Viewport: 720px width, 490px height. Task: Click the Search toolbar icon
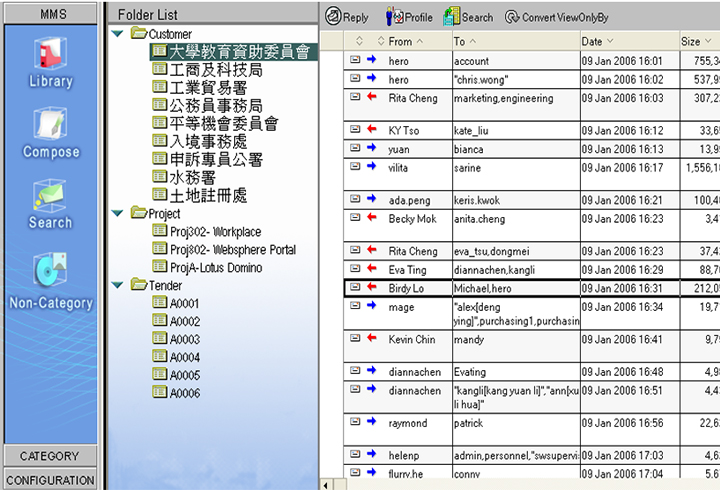point(451,17)
